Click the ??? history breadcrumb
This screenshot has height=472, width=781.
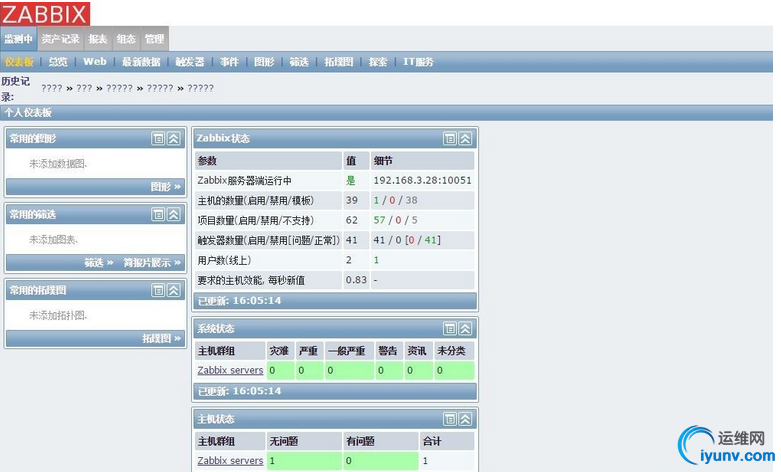tap(84, 88)
